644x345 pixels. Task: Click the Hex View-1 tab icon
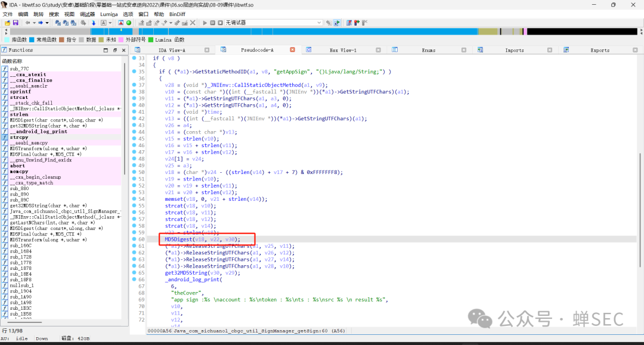[x=308, y=49]
